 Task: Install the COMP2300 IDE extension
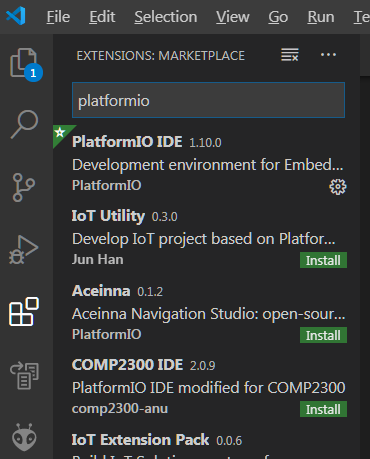[x=323, y=409]
